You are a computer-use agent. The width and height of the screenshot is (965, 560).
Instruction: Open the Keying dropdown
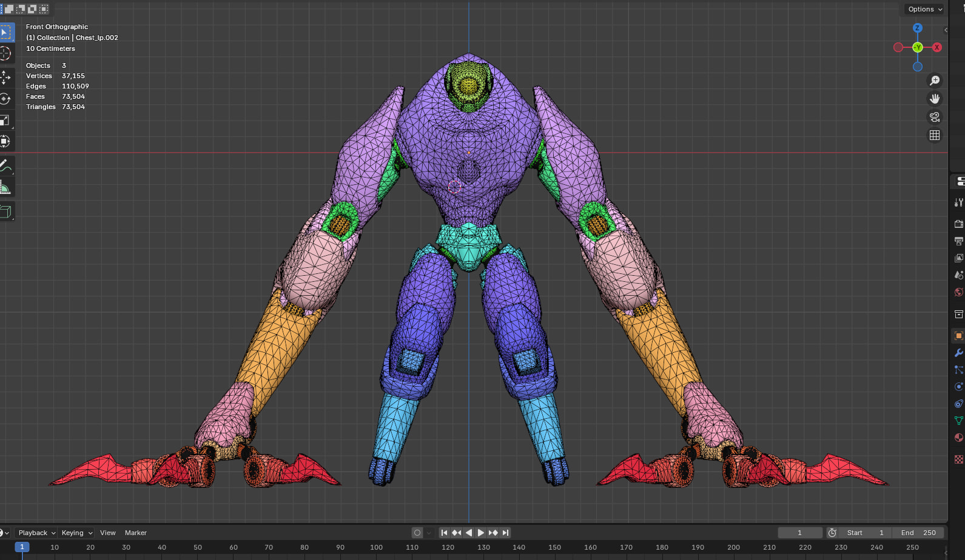tap(76, 533)
